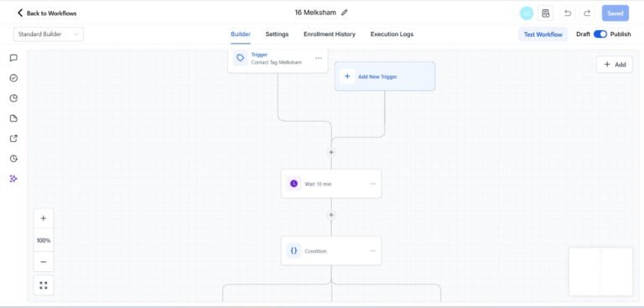The width and height of the screenshot is (644, 308).
Task: Click Add New Trigger
Action: (385, 76)
